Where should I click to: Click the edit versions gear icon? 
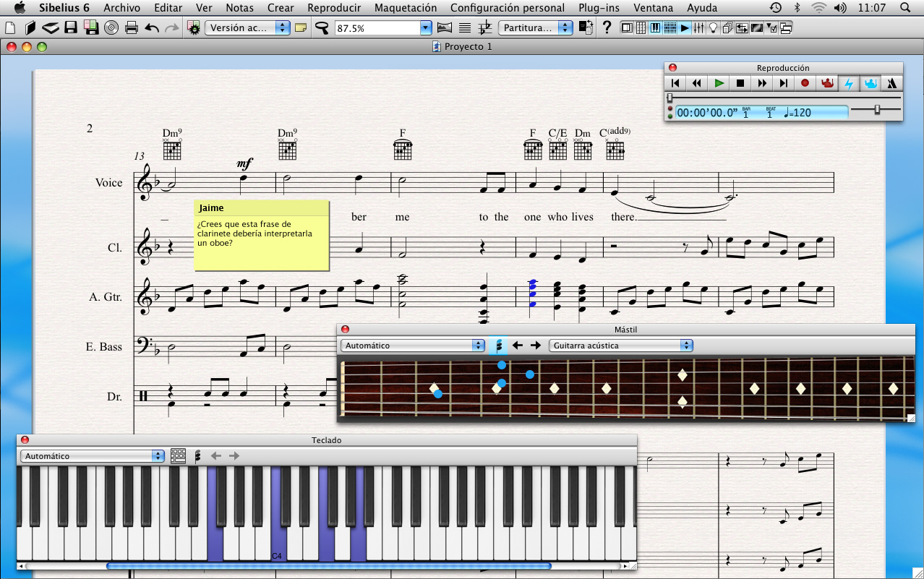pyautogui.click(x=193, y=28)
